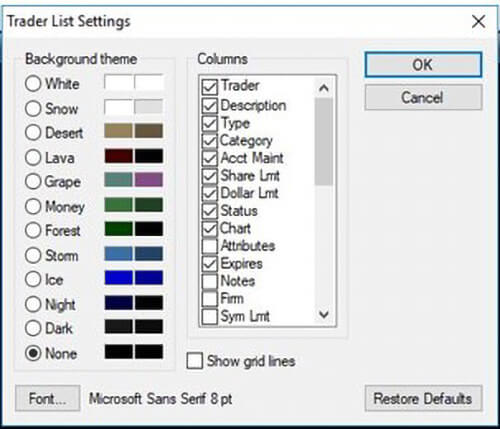The image size is (500, 429).
Task: Open the Font... chooser
Action: (48, 398)
